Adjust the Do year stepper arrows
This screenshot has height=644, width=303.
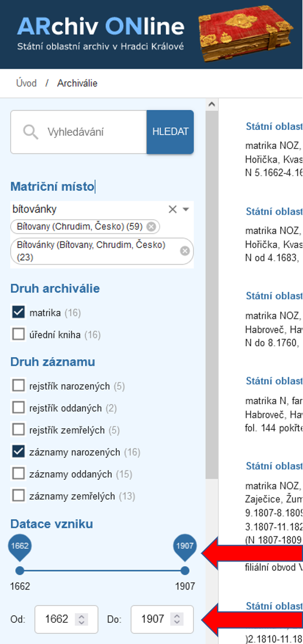(x=177, y=619)
